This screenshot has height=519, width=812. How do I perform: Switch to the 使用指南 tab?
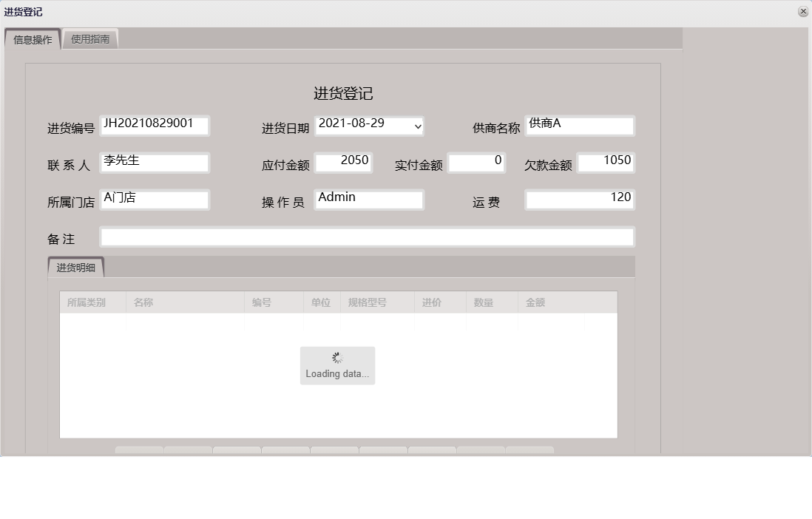coord(90,38)
